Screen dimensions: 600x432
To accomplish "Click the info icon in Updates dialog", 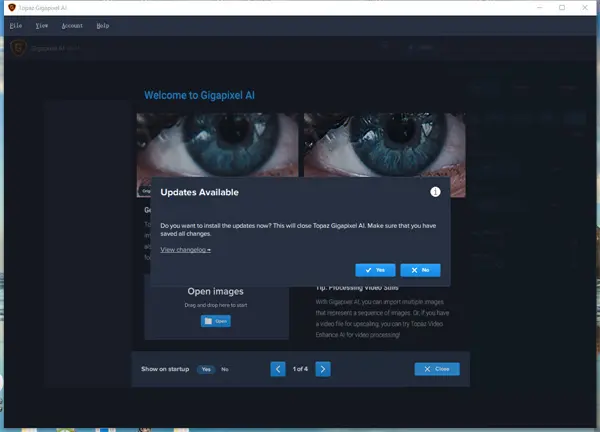I will click(435, 191).
